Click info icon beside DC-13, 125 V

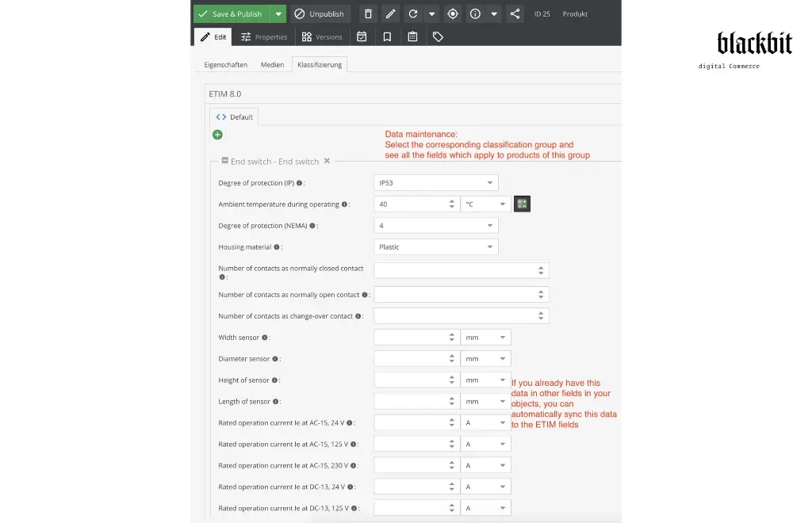(354, 509)
